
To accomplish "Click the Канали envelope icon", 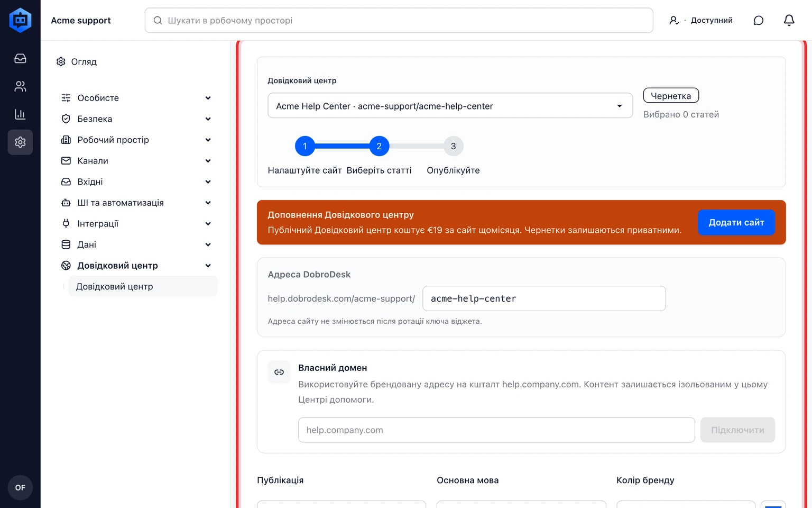I will (66, 161).
